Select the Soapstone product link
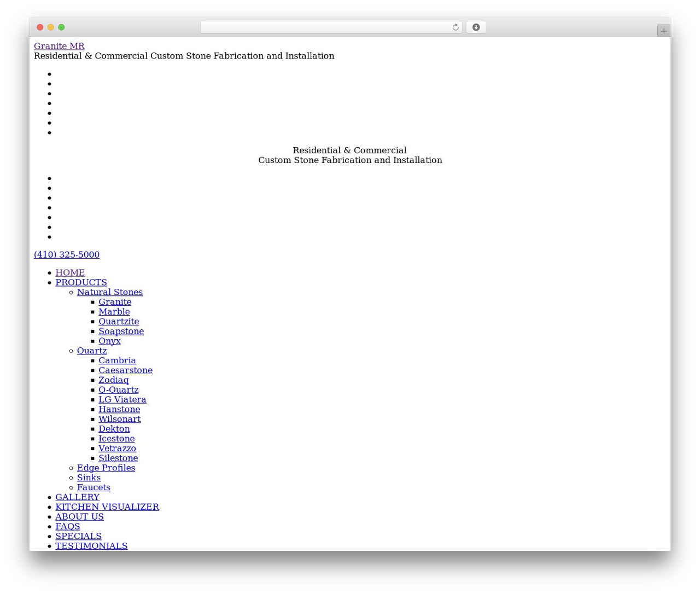The width and height of the screenshot is (700, 593). (121, 331)
